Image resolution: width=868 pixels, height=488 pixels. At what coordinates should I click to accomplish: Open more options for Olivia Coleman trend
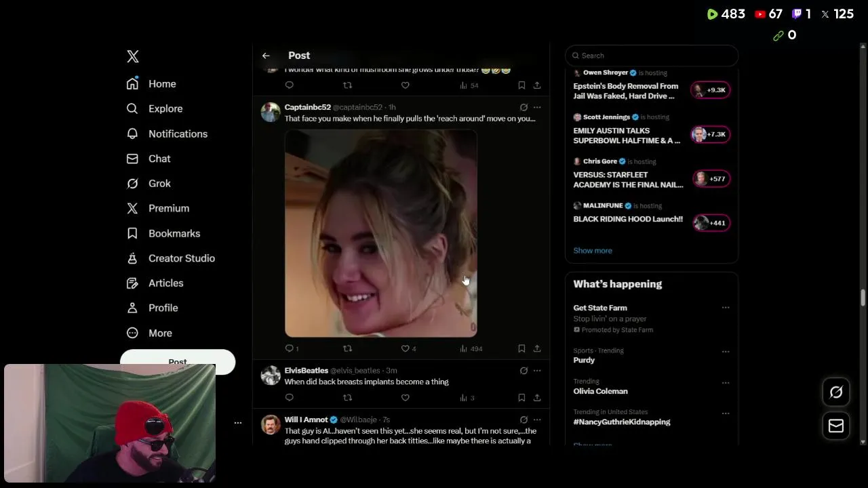(726, 382)
